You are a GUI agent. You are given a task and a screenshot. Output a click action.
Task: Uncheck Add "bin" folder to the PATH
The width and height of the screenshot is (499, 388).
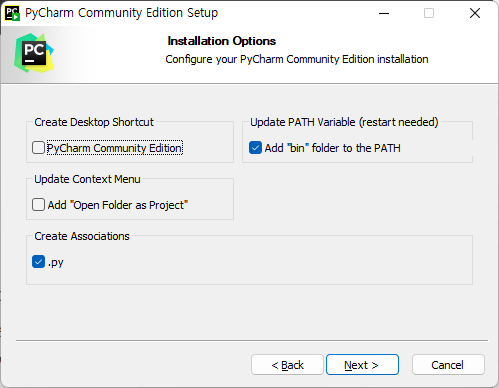point(255,148)
